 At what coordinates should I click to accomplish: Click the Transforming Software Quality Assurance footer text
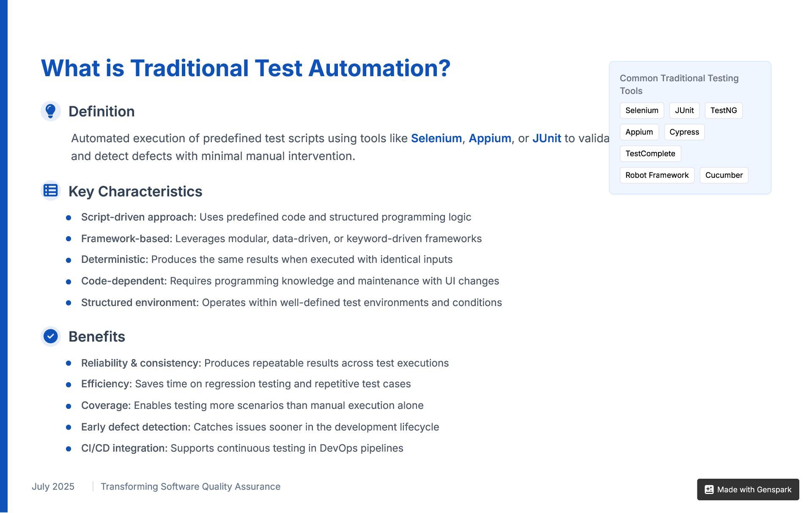point(191,487)
